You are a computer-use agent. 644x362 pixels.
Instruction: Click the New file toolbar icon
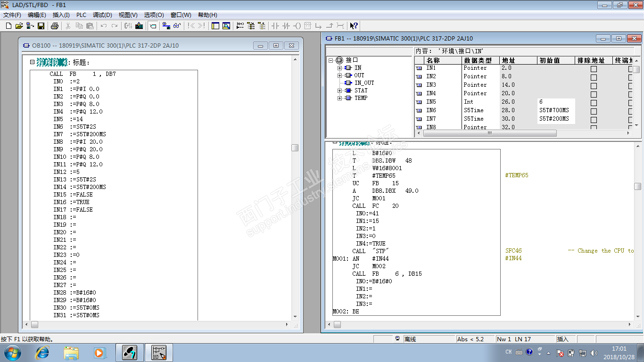click(8, 26)
